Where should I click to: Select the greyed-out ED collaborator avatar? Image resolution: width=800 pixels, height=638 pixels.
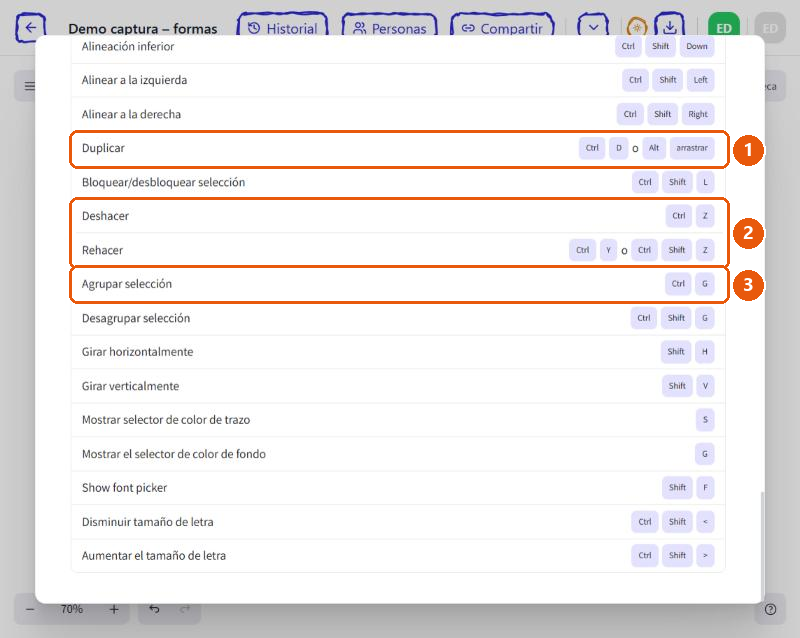point(770,28)
